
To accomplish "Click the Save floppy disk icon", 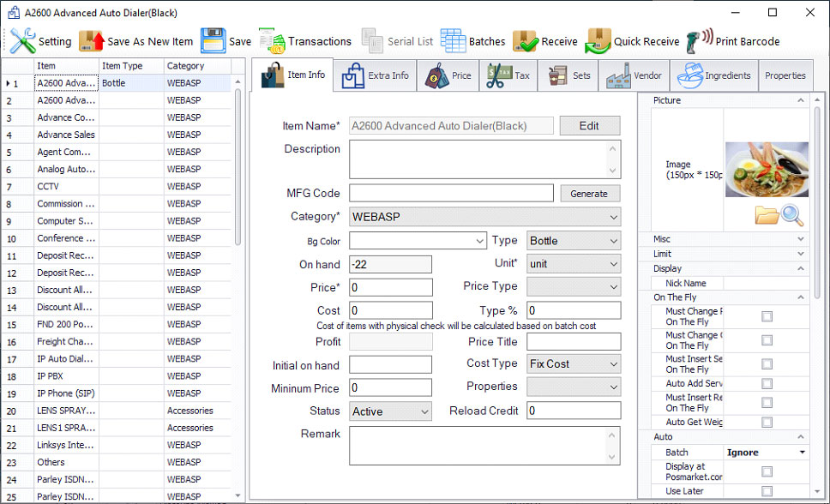I will click(x=214, y=41).
